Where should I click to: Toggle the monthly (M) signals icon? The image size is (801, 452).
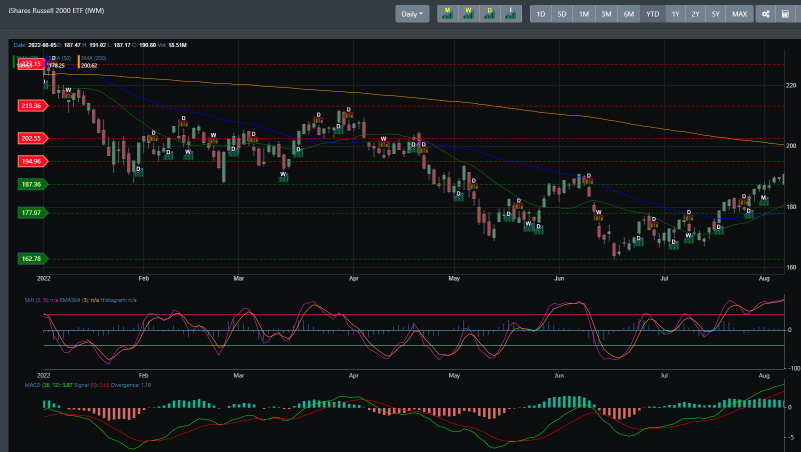click(447, 14)
